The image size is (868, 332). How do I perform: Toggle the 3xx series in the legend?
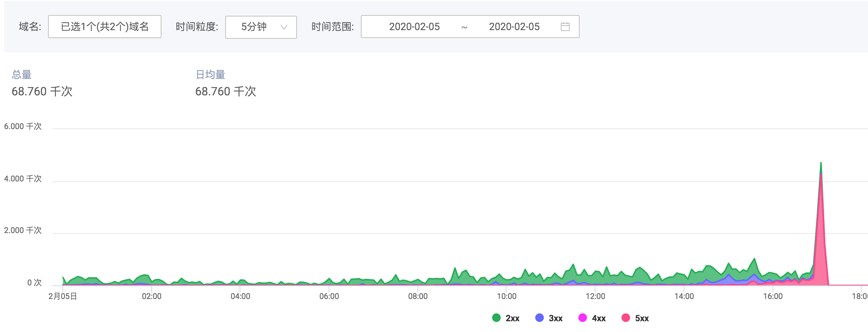pyautogui.click(x=549, y=318)
